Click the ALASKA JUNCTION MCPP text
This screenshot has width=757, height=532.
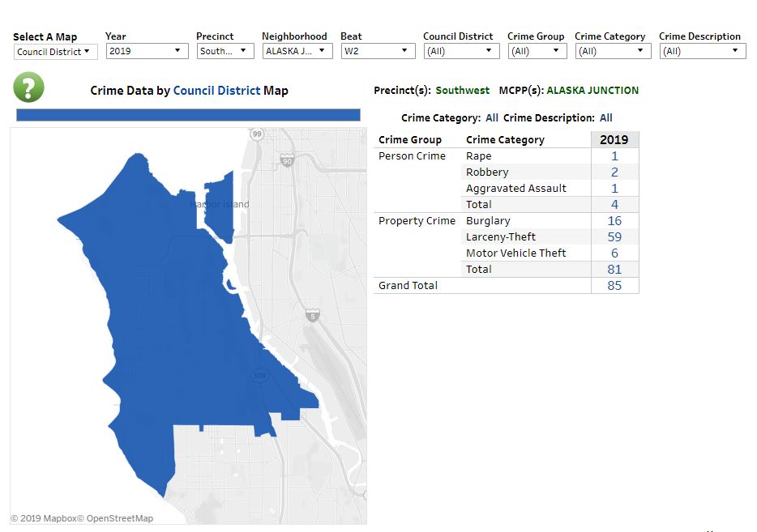click(592, 90)
